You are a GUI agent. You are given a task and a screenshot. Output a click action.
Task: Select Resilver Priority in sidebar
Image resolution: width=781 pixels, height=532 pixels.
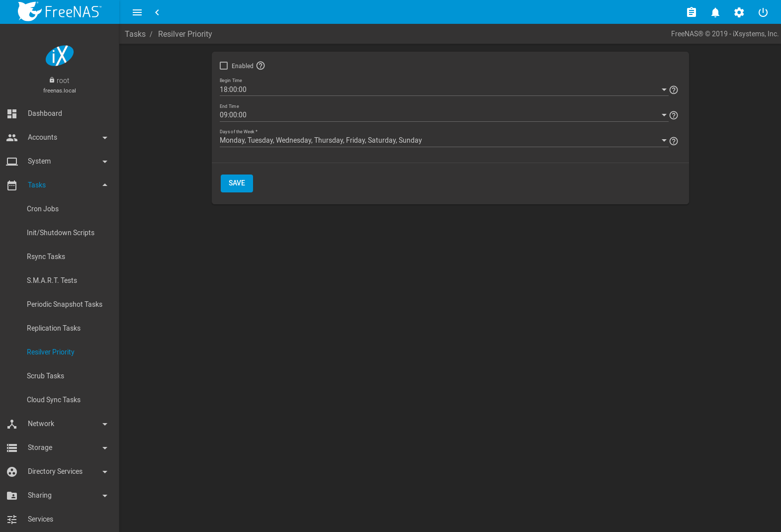pos(51,352)
